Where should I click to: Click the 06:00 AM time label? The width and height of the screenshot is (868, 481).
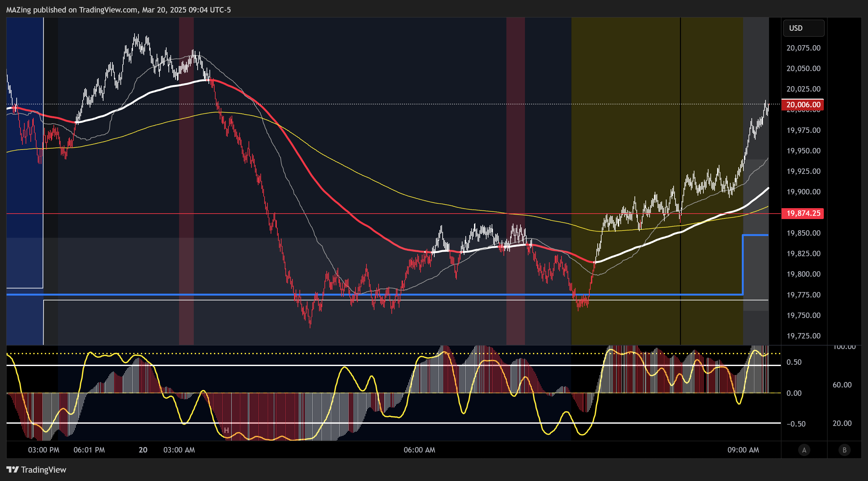click(419, 450)
